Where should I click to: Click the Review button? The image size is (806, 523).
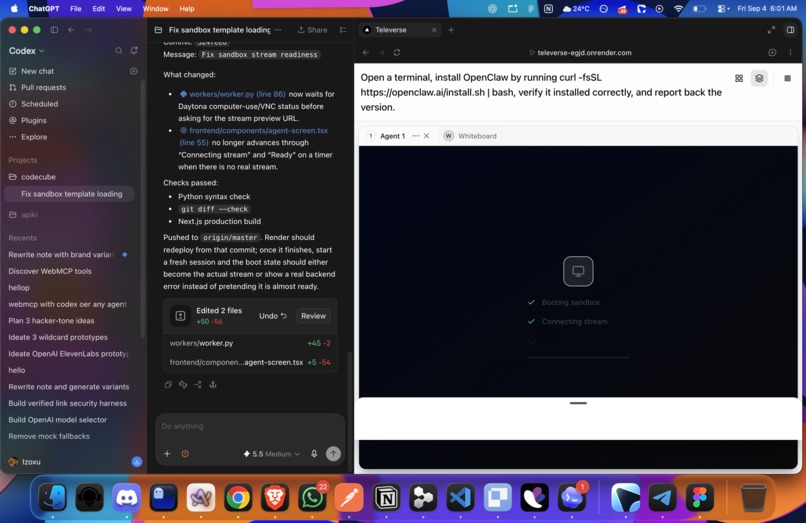(x=314, y=316)
